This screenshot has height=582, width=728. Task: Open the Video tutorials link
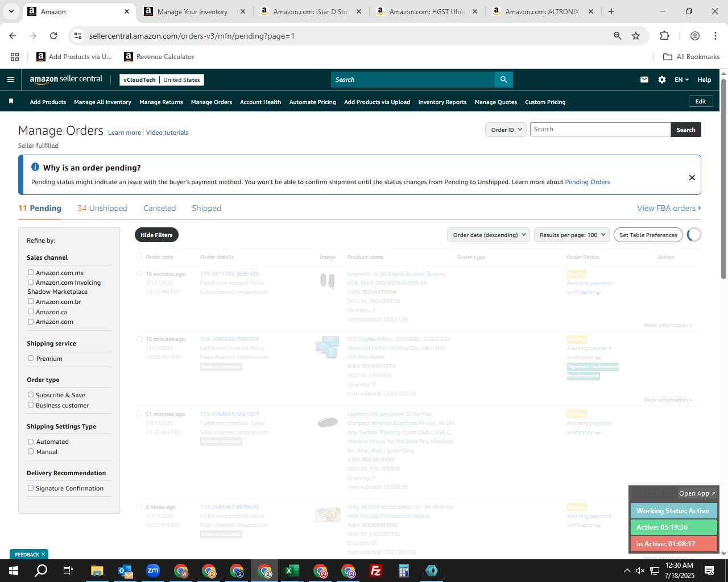click(x=167, y=132)
